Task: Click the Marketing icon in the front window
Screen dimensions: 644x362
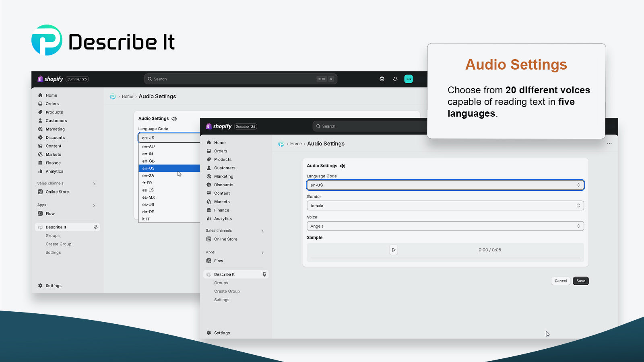Action: click(209, 176)
